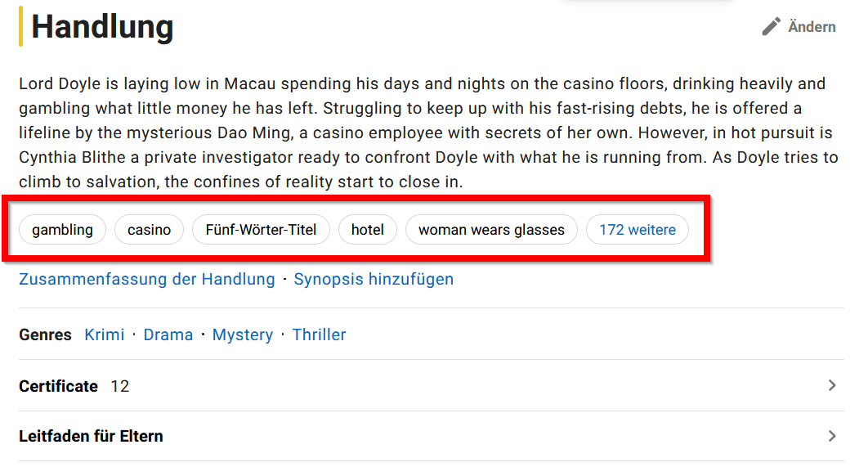Click the hotel keyword chip
The height and width of the screenshot is (476, 868).
tap(367, 230)
